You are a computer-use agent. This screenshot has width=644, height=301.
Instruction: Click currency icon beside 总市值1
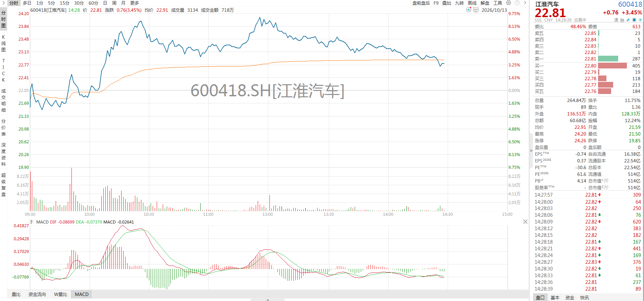606,181
